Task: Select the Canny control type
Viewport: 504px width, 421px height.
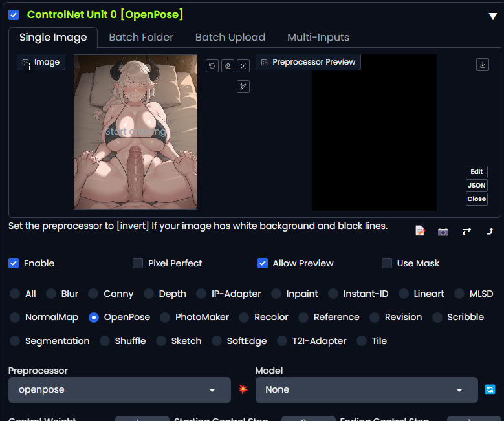Action: (x=93, y=294)
